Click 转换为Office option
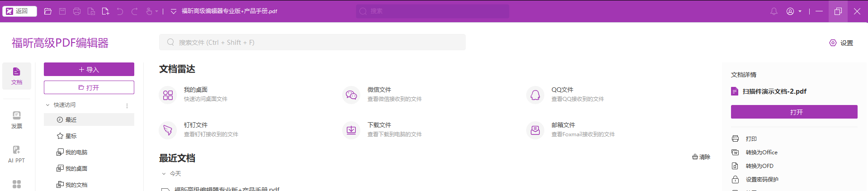Viewport: 868px width, 191px height. (x=755, y=152)
